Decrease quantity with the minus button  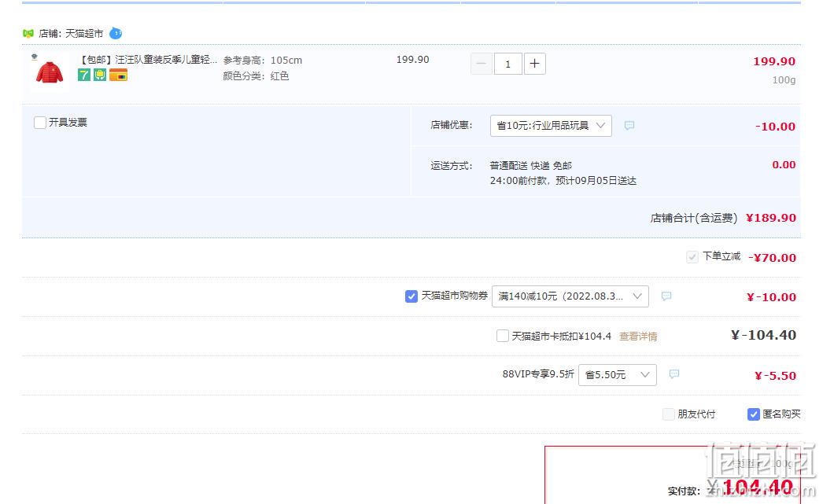482,64
